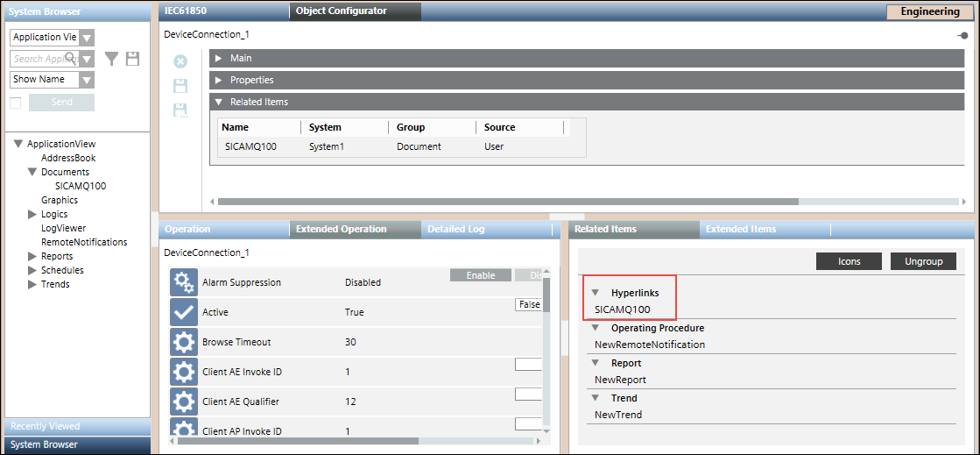This screenshot has height=455, width=980.
Task: Click the Browse Timeout gear icon
Action: pos(184,342)
